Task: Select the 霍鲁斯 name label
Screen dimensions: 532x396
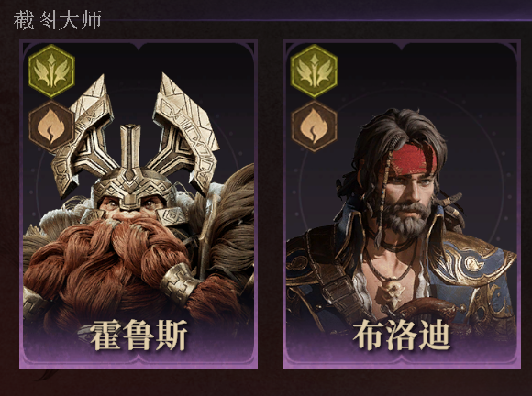Action: point(139,335)
